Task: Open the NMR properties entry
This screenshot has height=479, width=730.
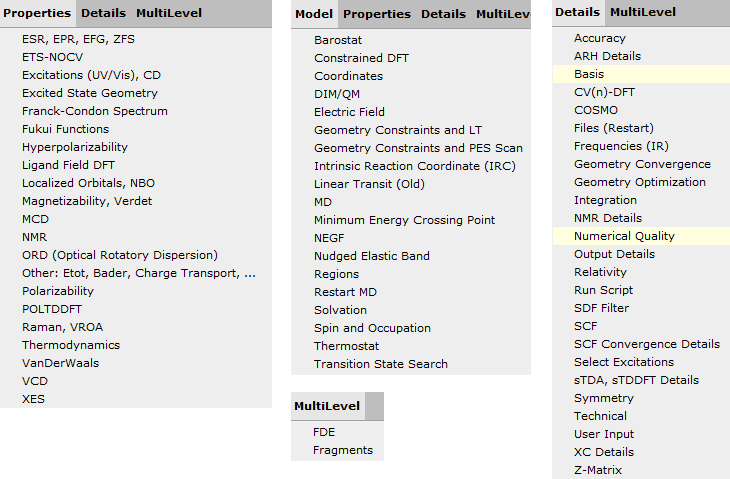Action: point(34,237)
